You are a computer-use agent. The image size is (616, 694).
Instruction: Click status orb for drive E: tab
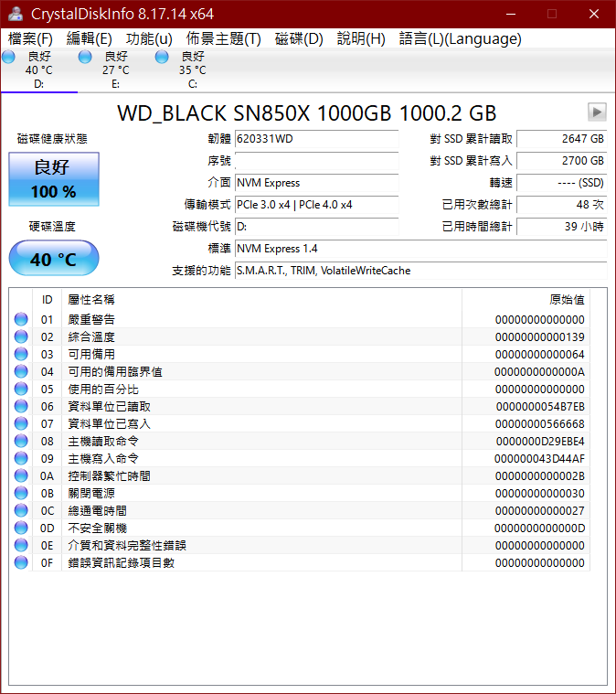click(x=85, y=57)
